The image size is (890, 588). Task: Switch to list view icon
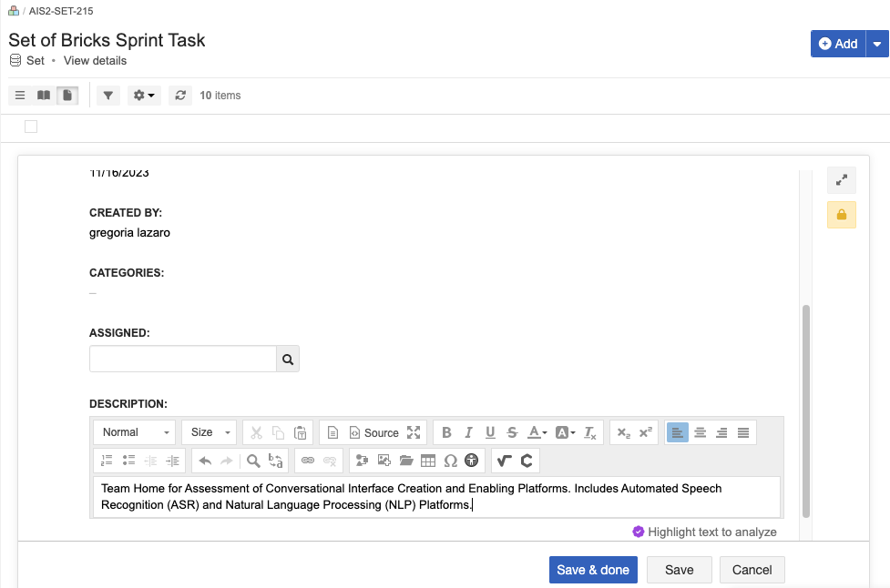point(20,96)
